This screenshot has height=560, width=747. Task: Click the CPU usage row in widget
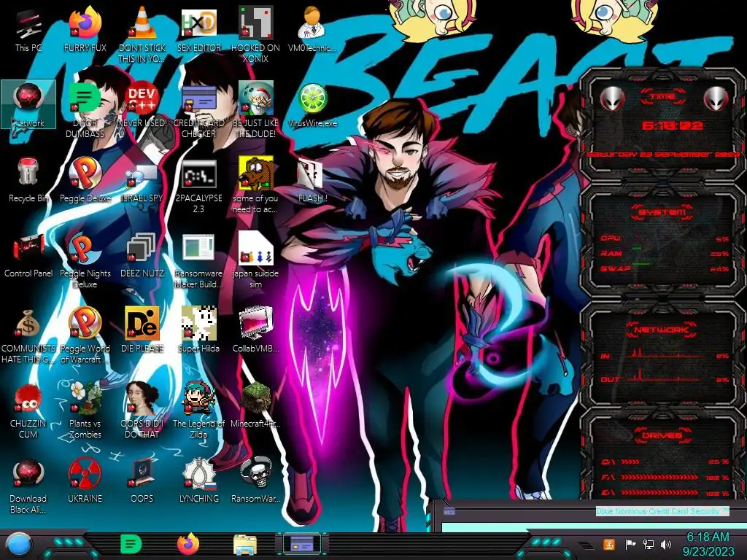coord(665,238)
